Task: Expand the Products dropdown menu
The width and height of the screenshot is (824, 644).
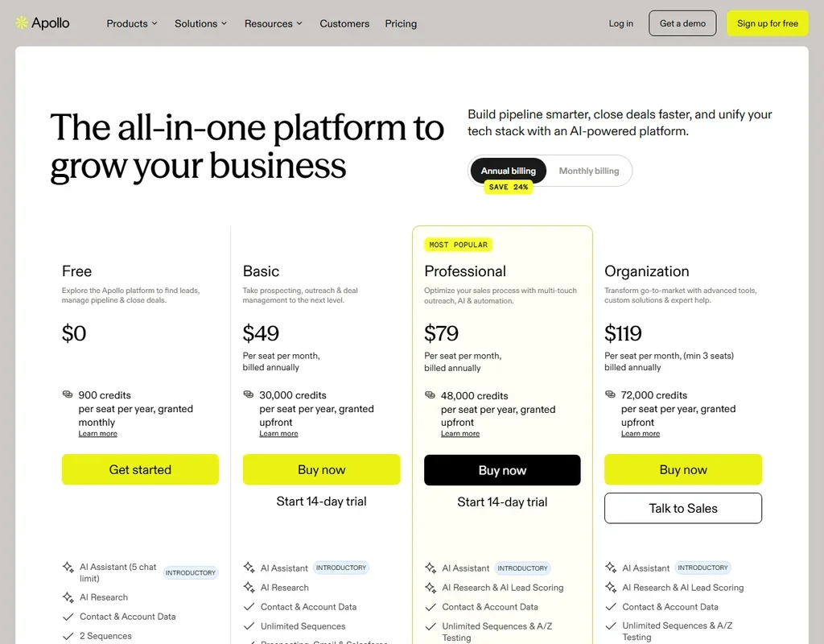Action: click(132, 23)
